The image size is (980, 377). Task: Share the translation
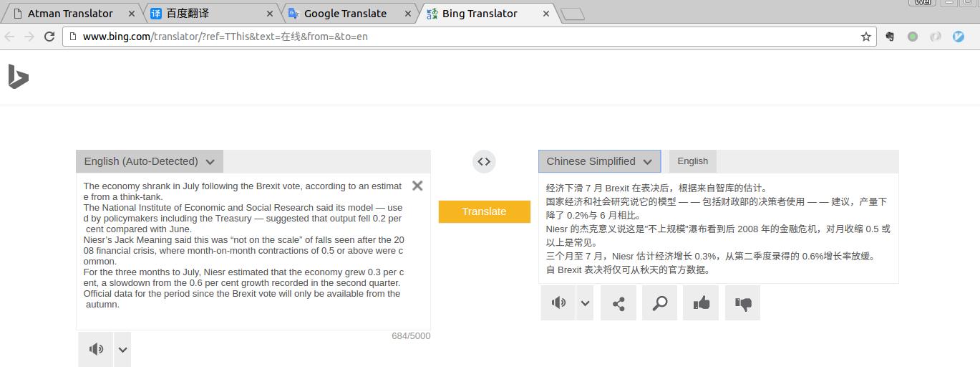(618, 303)
